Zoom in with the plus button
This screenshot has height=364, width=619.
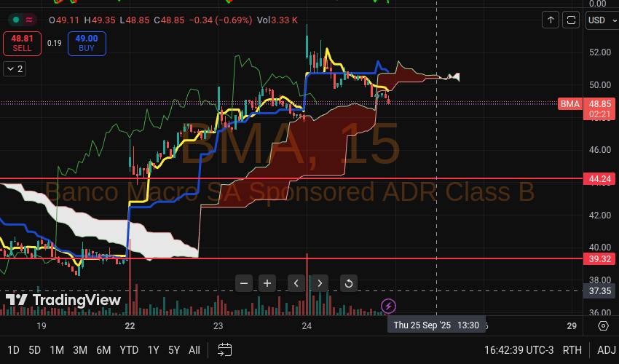pos(267,283)
